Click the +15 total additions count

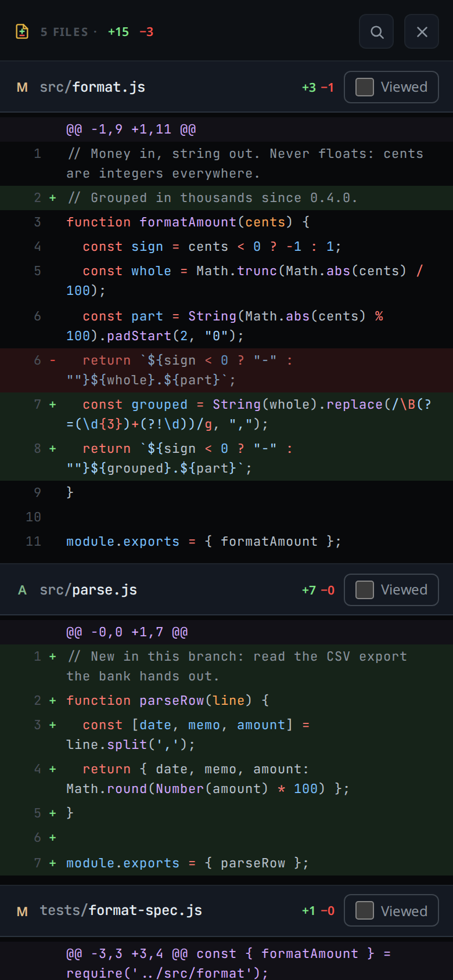pos(118,32)
